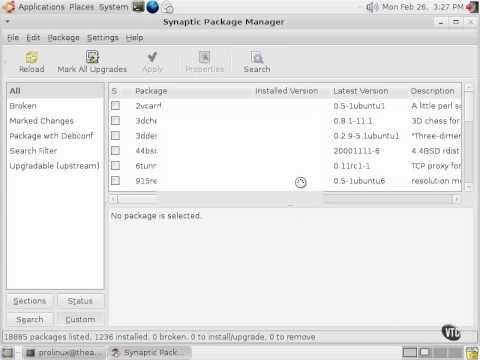480x360 pixels.
Task: Click the Reload toolbar icon
Action: pos(32,57)
